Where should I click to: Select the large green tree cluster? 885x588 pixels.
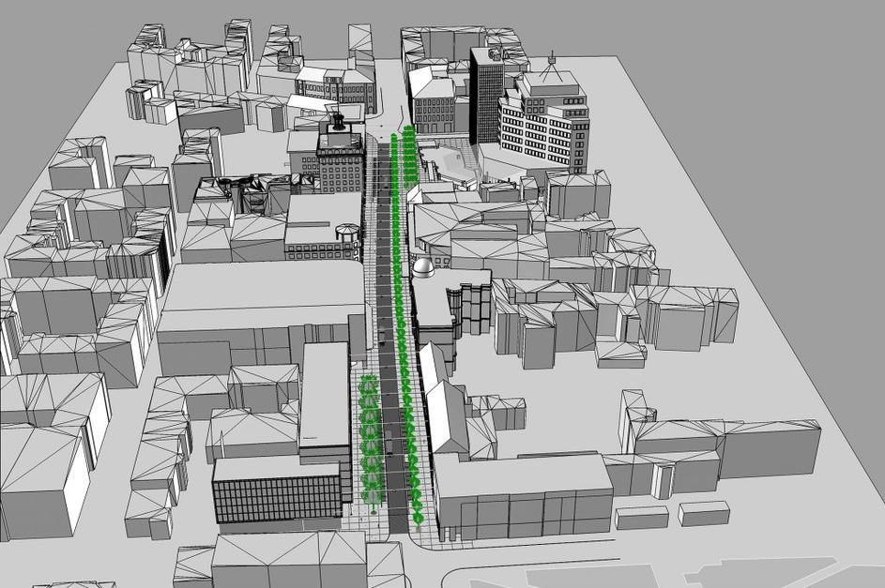371,441
